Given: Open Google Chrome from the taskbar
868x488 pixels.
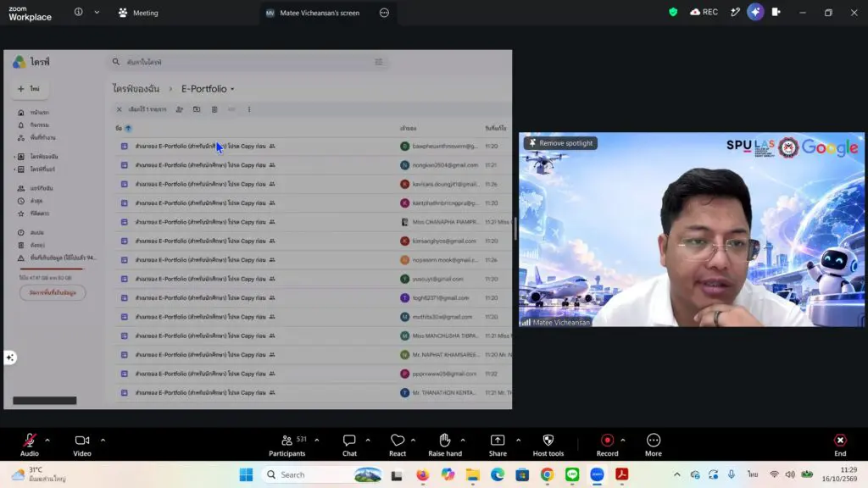Looking at the screenshot, I should [x=547, y=474].
